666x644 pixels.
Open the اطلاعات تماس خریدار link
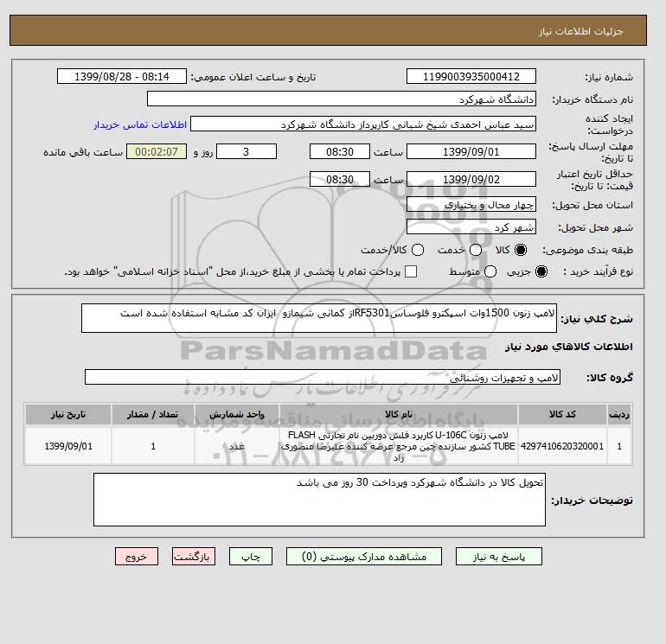tap(140, 124)
